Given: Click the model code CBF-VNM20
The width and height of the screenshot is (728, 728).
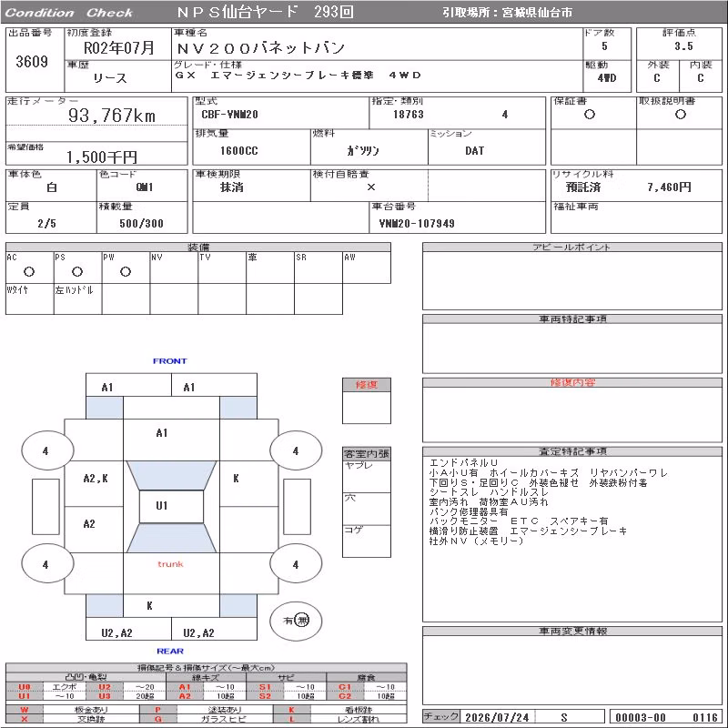Looking at the screenshot, I should (x=229, y=115).
